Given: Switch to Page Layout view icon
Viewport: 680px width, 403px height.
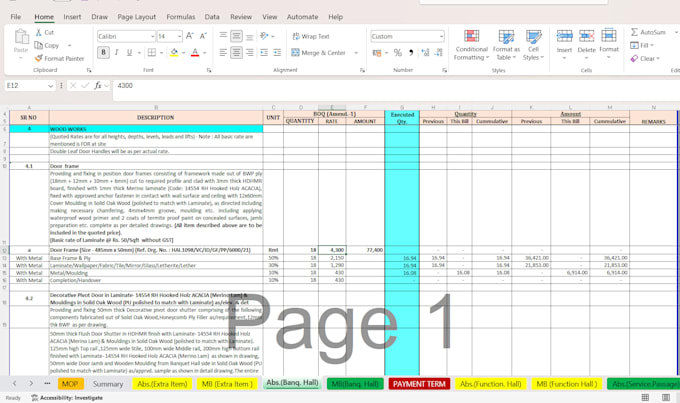Looking at the screenshot, I should 666,397.
